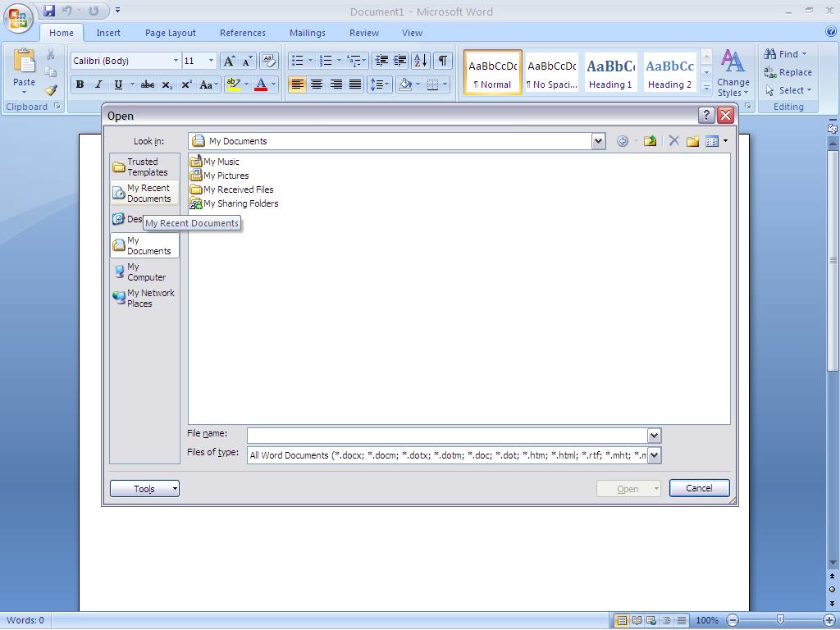Click Decrease Indent icon

tap(381, 60)
